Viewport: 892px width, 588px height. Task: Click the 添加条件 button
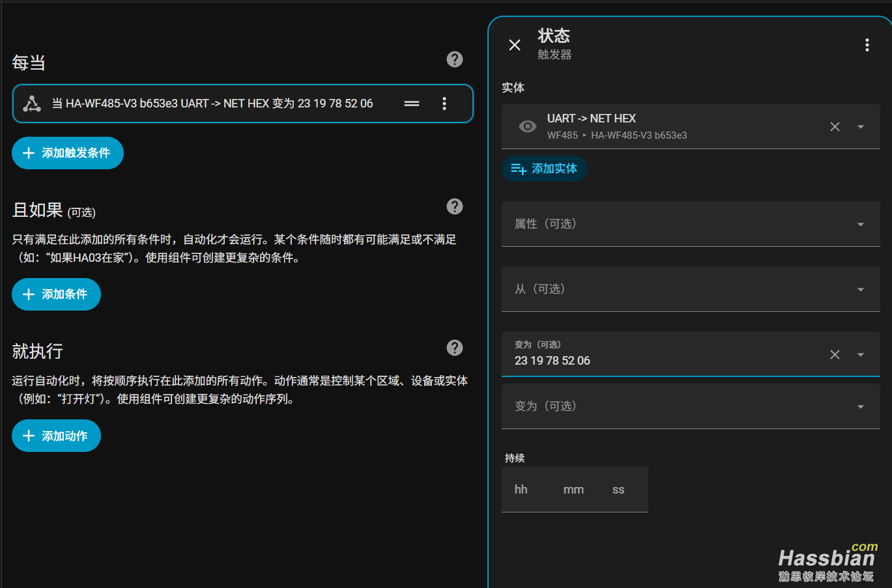tap(57, 294)
